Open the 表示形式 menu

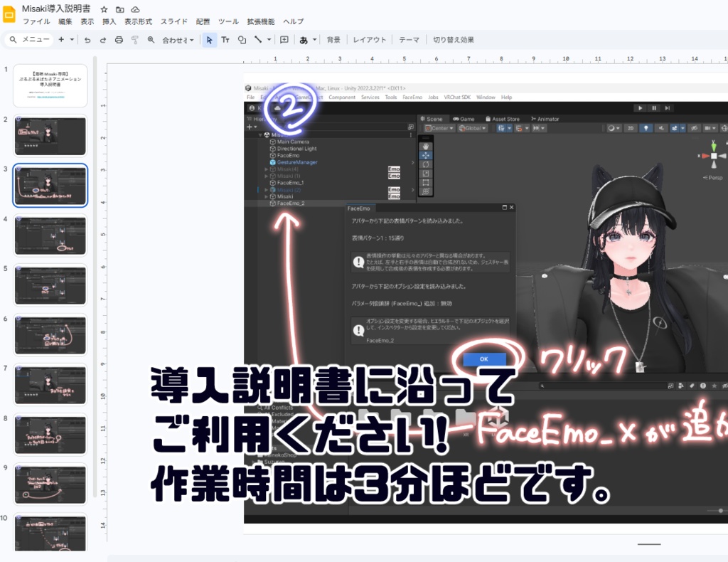138,21
